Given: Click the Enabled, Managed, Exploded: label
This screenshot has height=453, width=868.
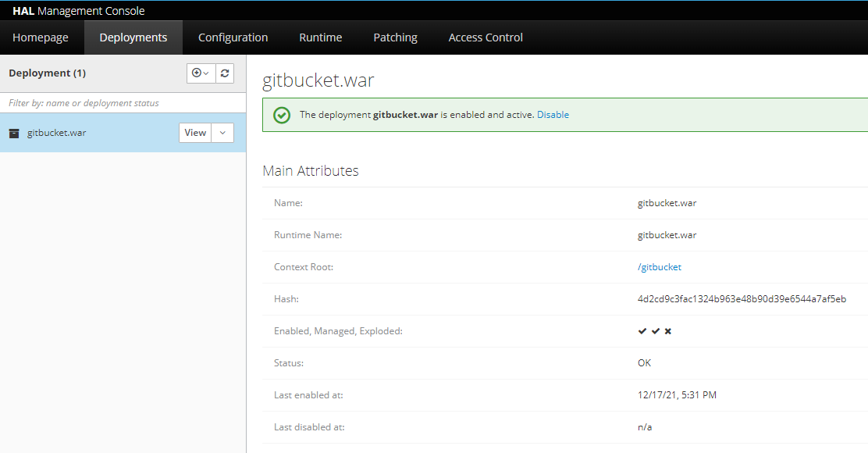Looking at the screenshot, I should 338,331.
